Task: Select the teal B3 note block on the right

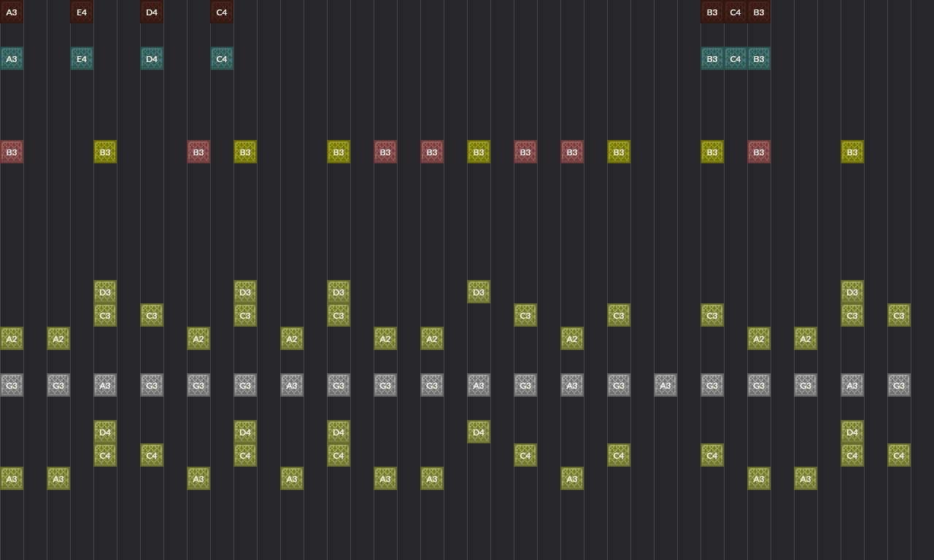Action: [712, 58]
